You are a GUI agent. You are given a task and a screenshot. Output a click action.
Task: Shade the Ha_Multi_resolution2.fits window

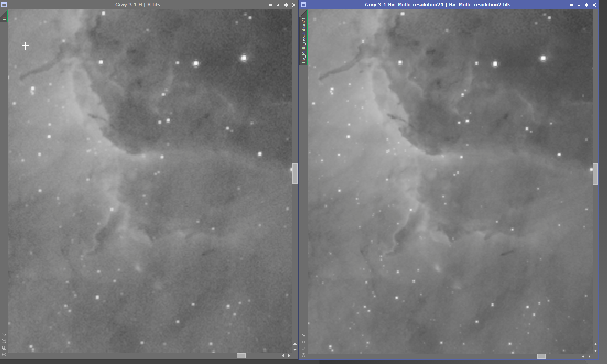click(x=579, y=5)
